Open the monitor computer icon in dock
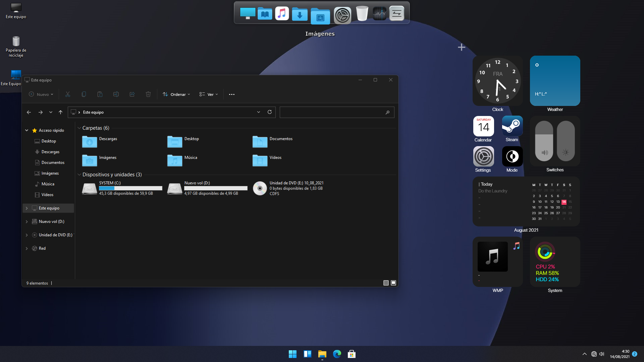 coord(248,13)
